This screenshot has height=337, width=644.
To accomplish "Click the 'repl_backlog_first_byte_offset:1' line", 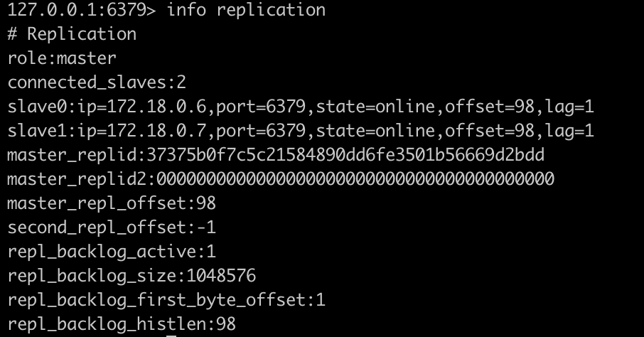I will pos(166,300).
